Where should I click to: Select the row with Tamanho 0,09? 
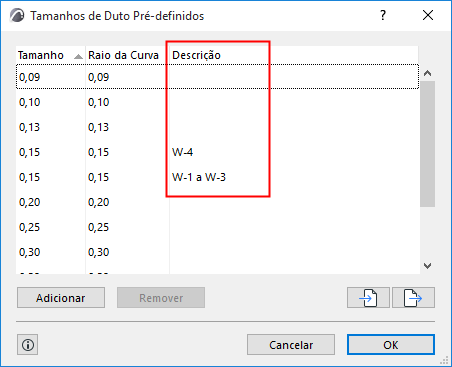tap(217, 77)
